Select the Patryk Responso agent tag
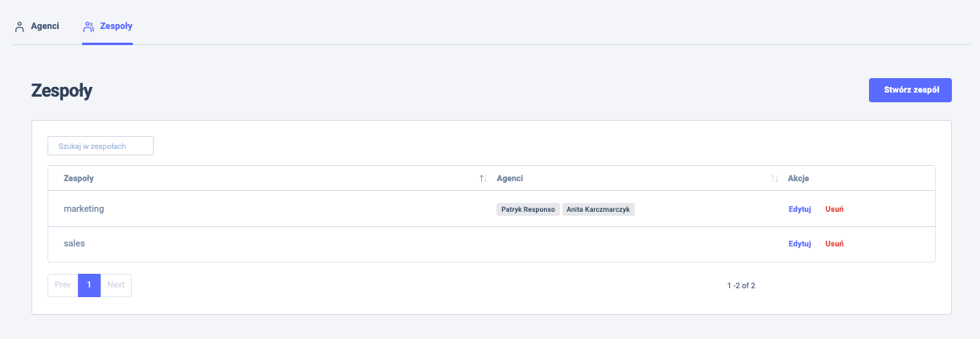The width and height of the screenshot is (980, 339). (x=528, y=209)
